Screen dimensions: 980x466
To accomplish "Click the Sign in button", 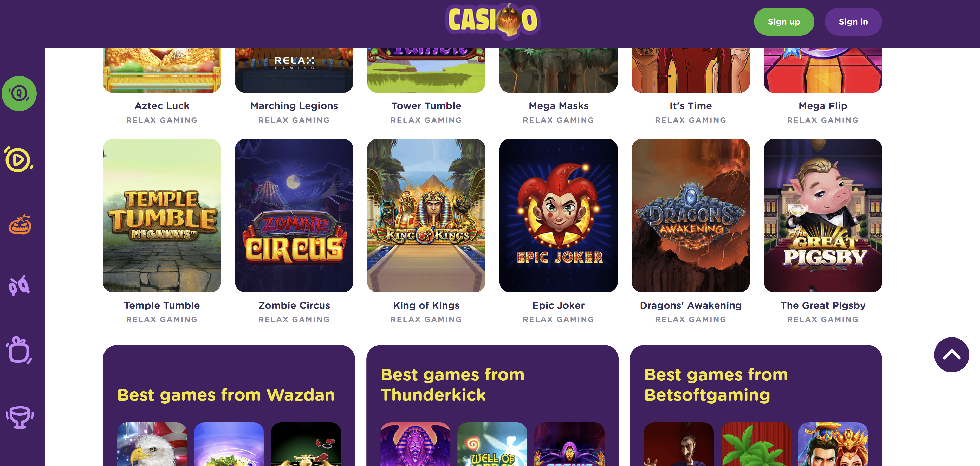I will (x=853, y=22).
